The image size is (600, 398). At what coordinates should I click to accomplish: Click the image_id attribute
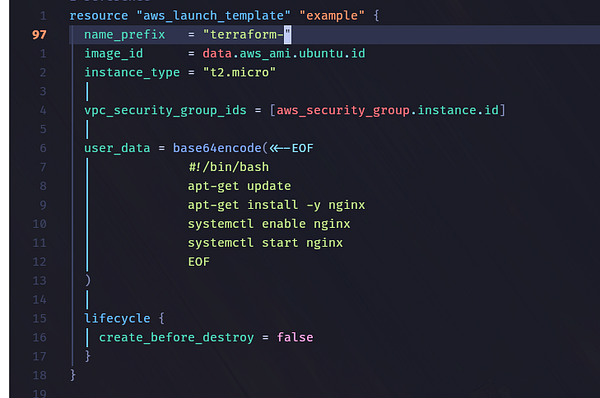click(x=113, y=54)
